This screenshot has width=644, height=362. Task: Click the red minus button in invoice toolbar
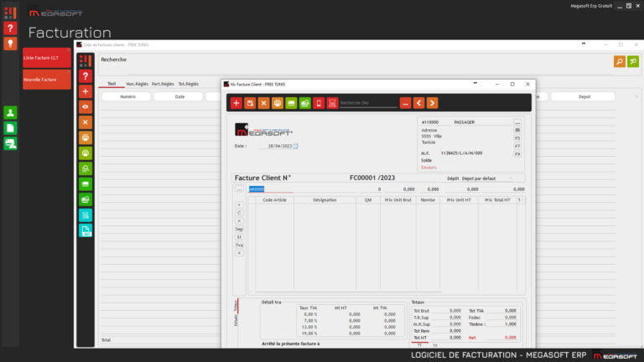[405, 103]
